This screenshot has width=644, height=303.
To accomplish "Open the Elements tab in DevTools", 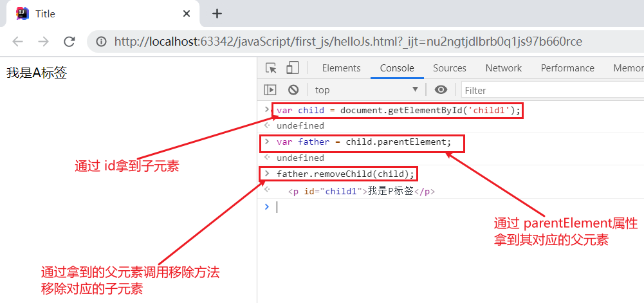I will coord(342,68).
